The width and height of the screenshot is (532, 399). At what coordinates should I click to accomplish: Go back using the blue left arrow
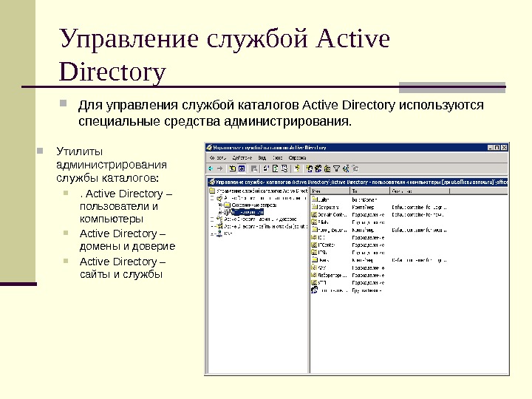point(211,168)
